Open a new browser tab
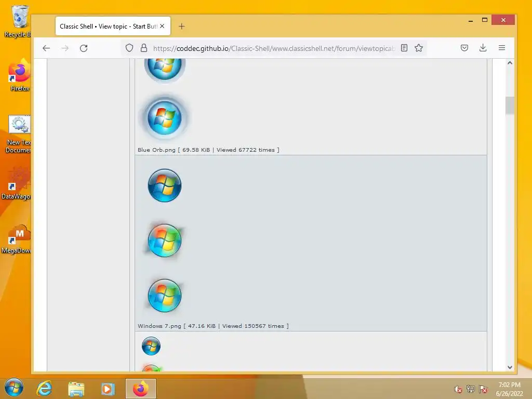 pos(181,26)
